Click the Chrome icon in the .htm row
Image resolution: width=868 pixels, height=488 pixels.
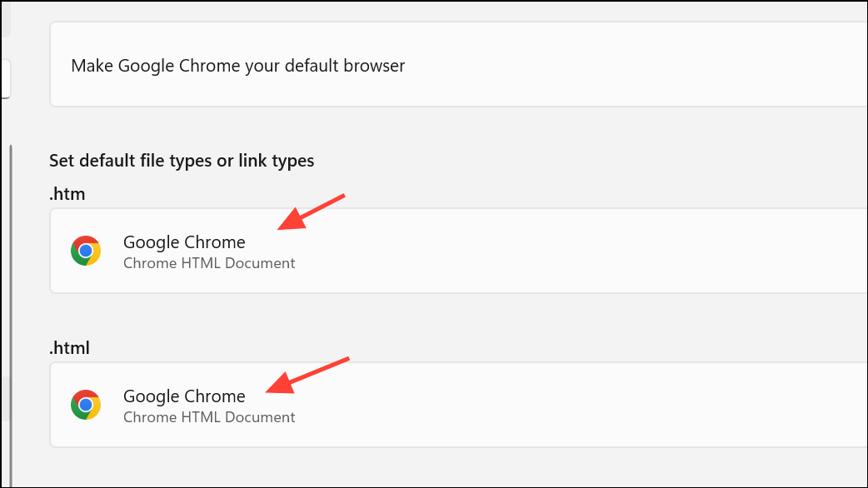pos(86,251)
